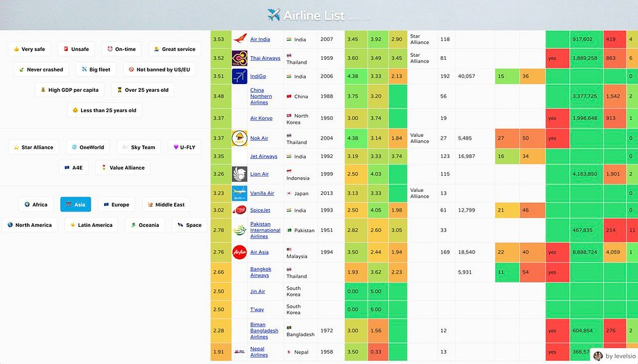Click the 'by levelsio' credit badge
This screenshot has width=638, height=364.
tap(615, 356)
